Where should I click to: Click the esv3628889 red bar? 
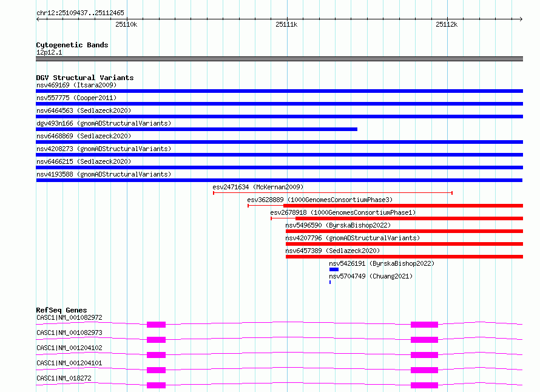(x=403, y=206)
